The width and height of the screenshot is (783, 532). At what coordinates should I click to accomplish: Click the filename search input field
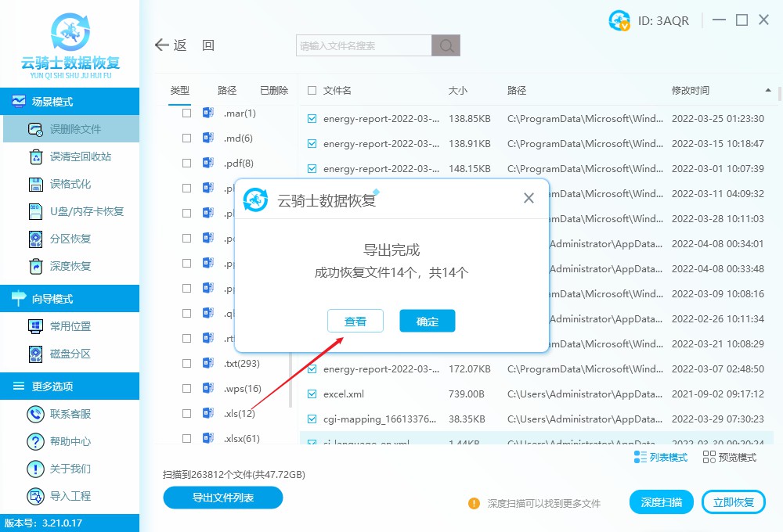(360, 45)
